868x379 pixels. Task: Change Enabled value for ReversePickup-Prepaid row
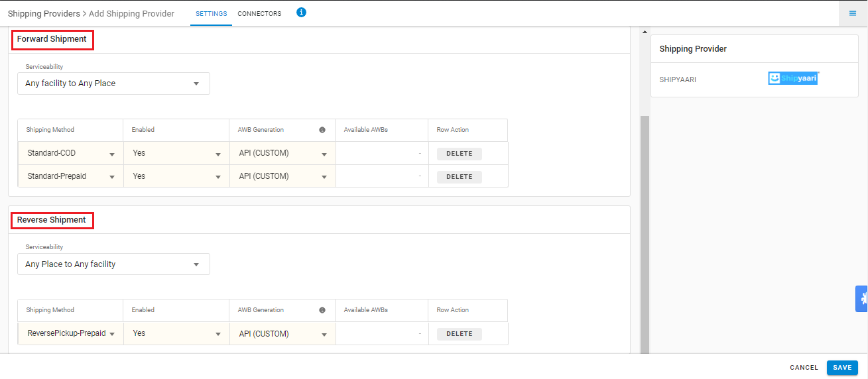176,333
